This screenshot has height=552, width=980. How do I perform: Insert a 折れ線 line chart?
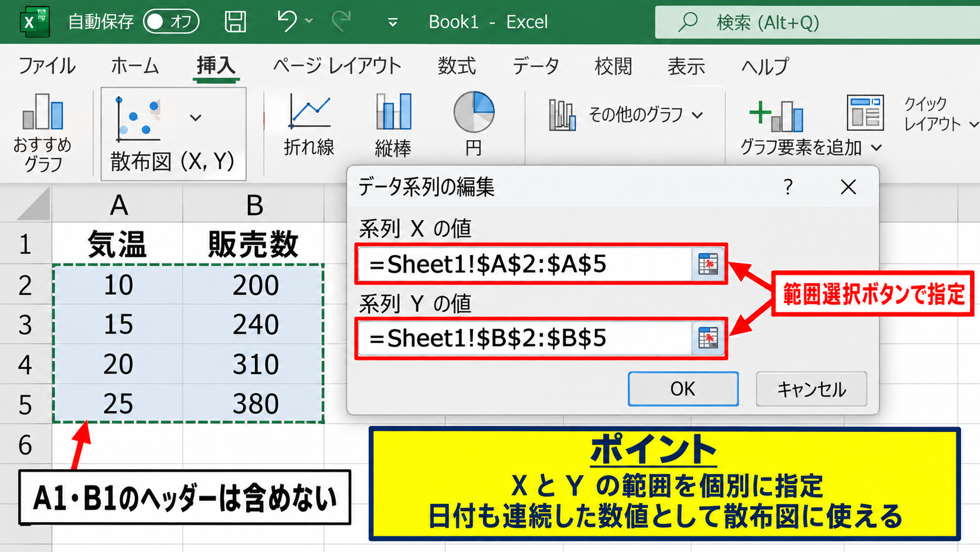[x=309, y=125]
